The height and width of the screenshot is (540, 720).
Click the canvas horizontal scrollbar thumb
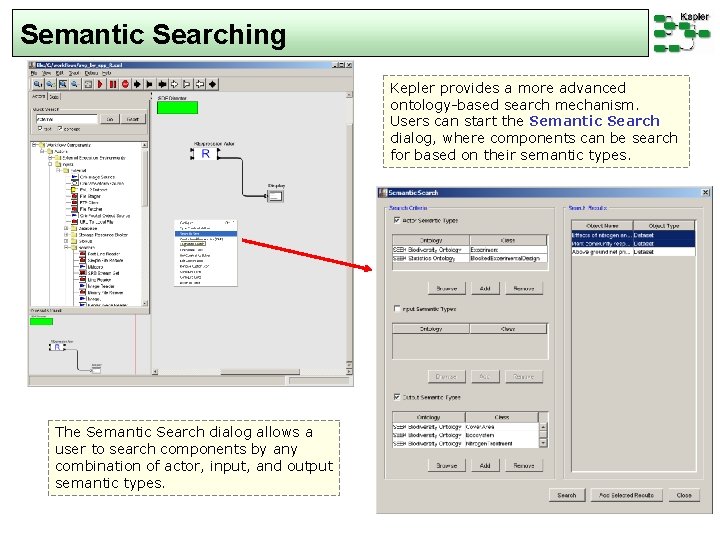(260, 371)
